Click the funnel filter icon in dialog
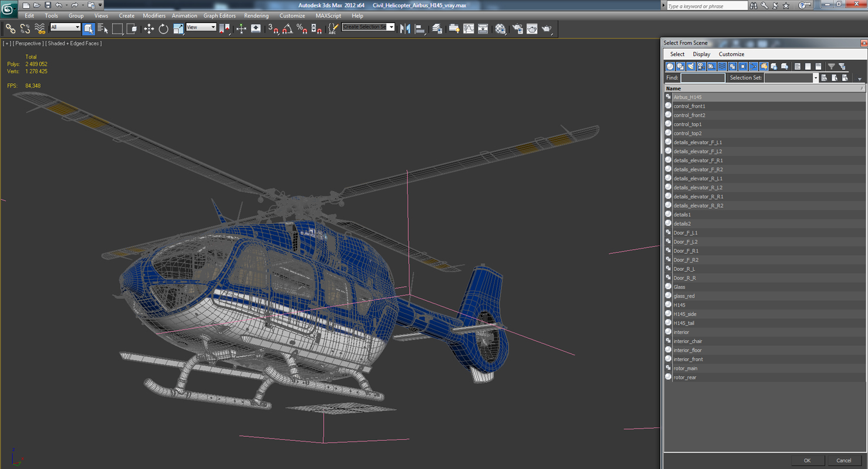 tap(831, 66)
